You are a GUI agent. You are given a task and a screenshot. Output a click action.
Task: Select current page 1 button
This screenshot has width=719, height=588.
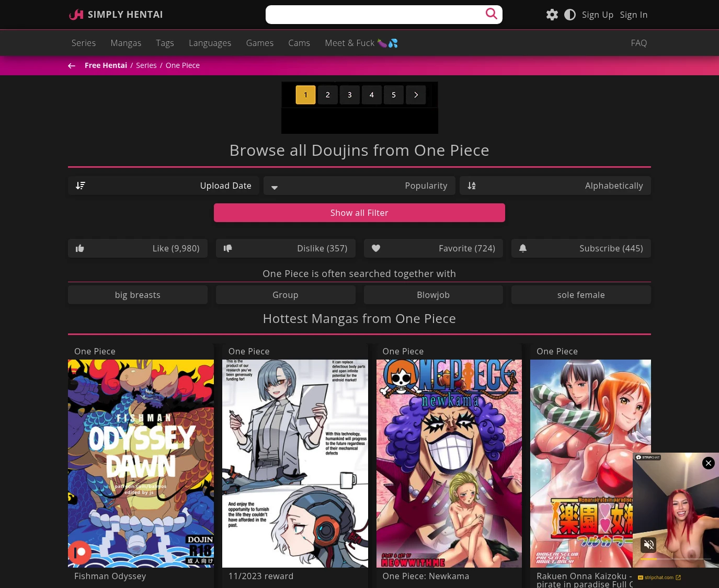click(x=305, y=95)
